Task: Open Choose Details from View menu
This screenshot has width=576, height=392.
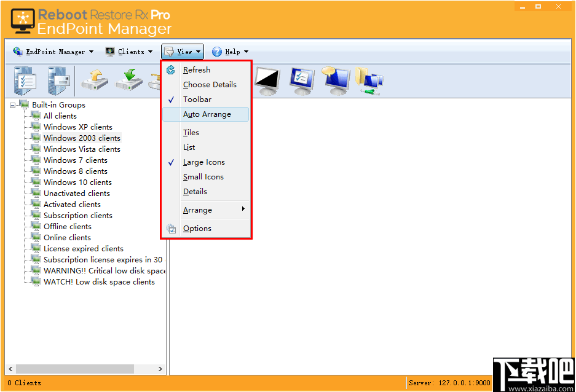Action: pyautogui.click(x=205, y=84)
